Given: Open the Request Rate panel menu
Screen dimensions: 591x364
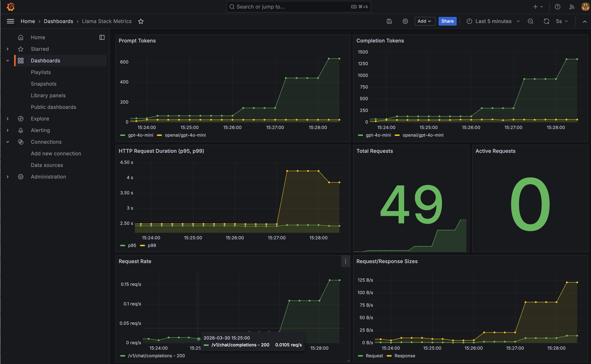Looking at the screenshot, I should [x=345, y=261].
